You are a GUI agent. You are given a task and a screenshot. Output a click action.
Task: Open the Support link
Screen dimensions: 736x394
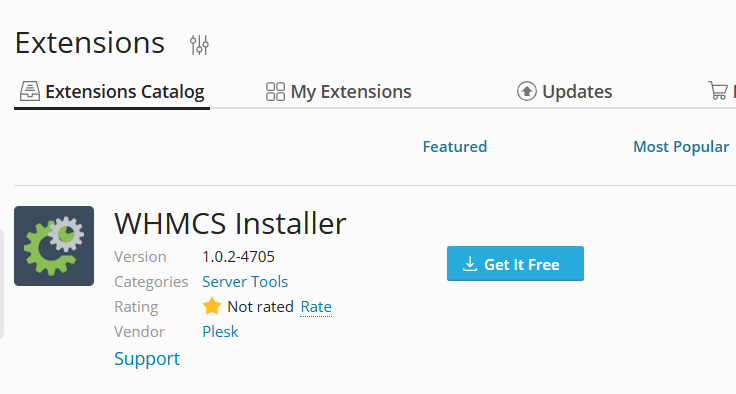(147, 359)
